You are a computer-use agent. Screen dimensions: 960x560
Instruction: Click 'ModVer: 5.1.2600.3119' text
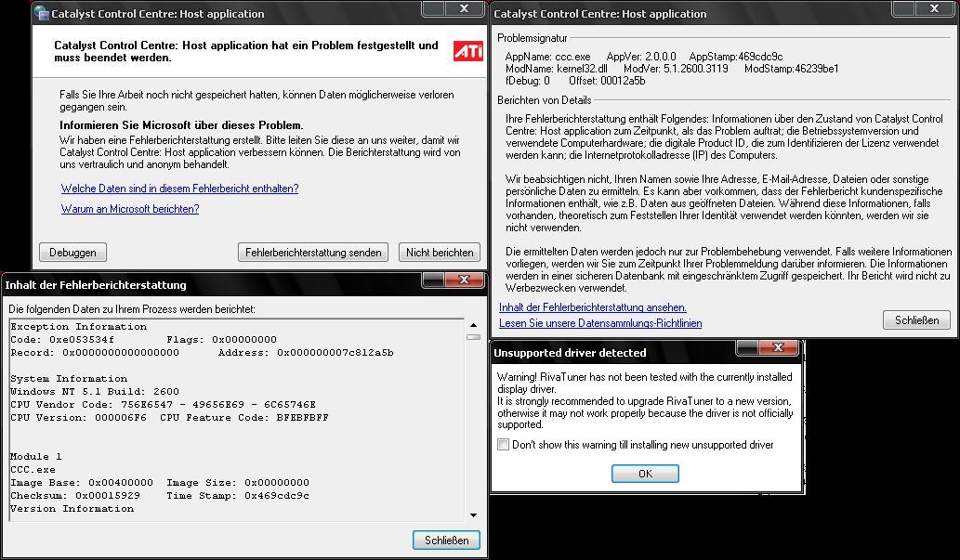pyautogui.click(x=676, y=69)
